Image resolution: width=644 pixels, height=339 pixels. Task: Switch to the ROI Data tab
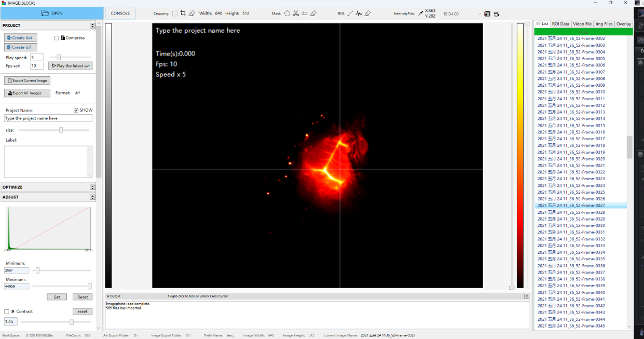560,24
